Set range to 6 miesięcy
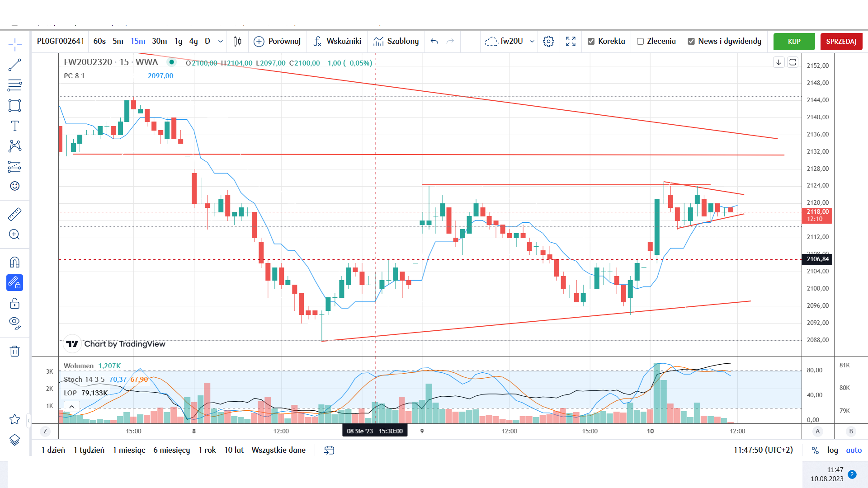The image size is (868, 488). coord(171,450)
